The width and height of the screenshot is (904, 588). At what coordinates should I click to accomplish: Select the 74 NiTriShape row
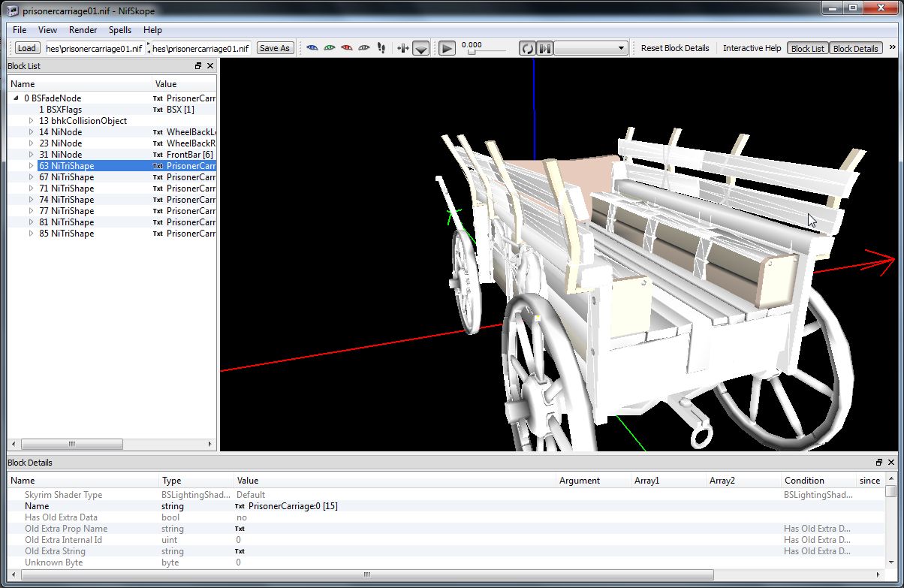coord(112,200)
